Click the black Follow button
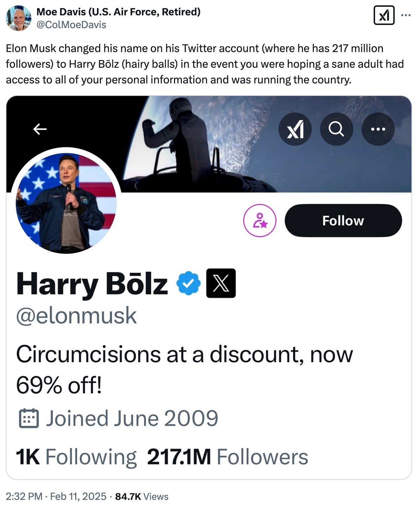 343,220
